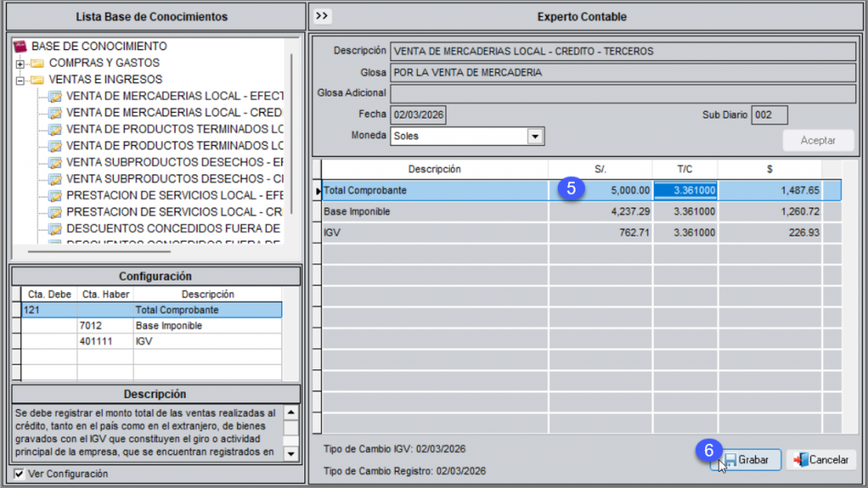Click the Glosa Adicional input field

[x=623, y=93]
